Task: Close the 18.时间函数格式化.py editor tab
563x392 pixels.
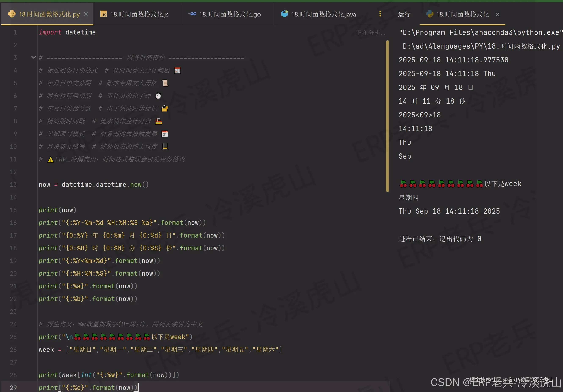Action: 86,14
